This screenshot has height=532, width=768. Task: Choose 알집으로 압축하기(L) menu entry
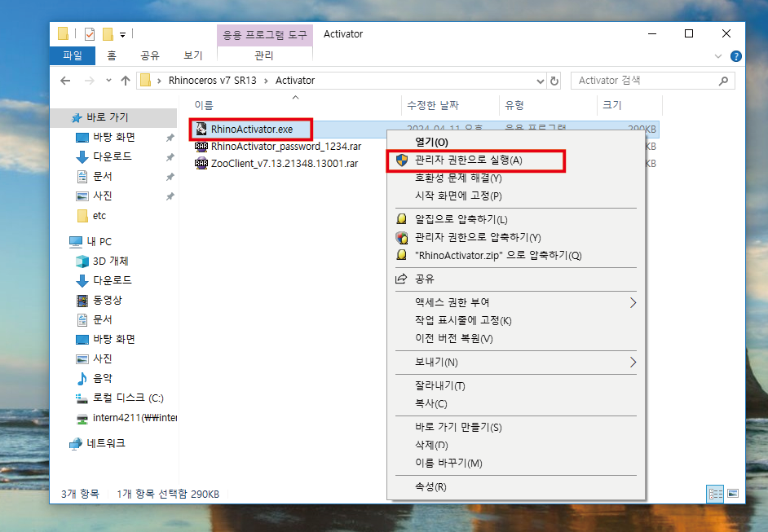point(516,219)
